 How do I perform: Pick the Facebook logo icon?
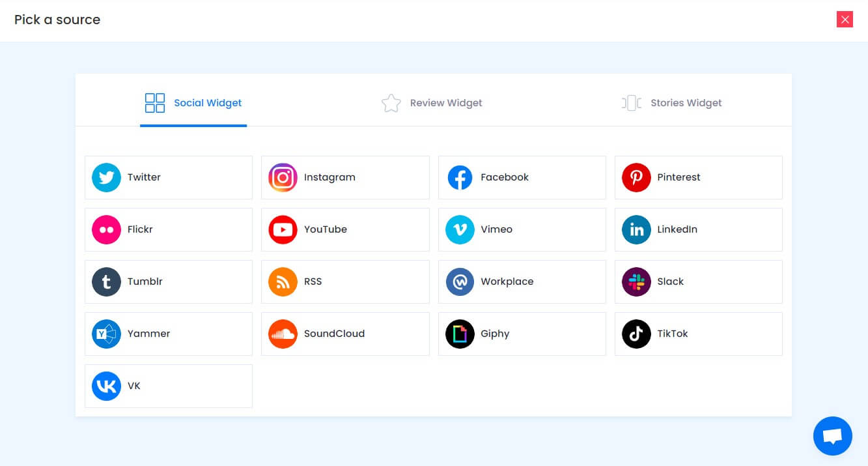460,177
